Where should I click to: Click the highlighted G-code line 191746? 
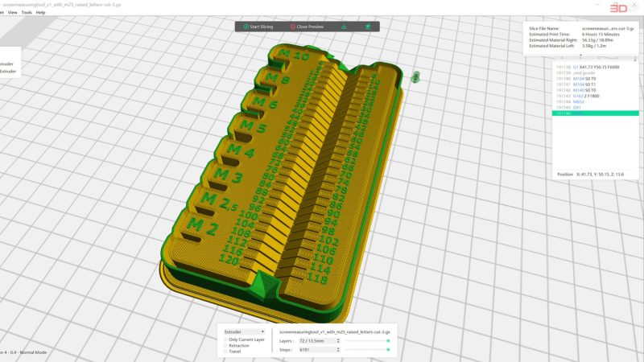click(596, 113)
